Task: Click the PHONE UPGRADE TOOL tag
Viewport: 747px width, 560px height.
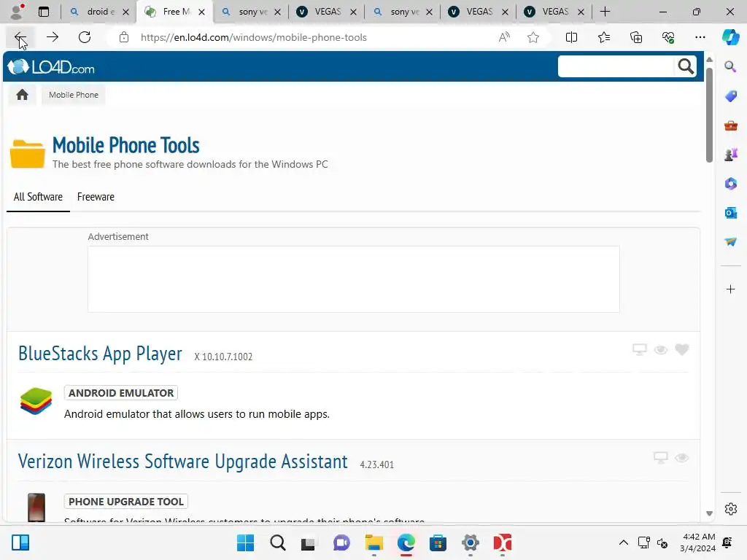Action: (x=125, y=502)
